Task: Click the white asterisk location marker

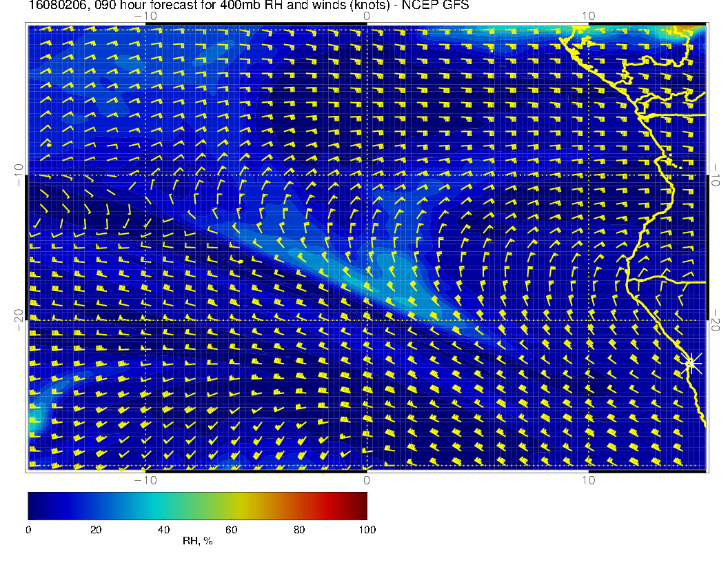Action: (x=691, y=363)
